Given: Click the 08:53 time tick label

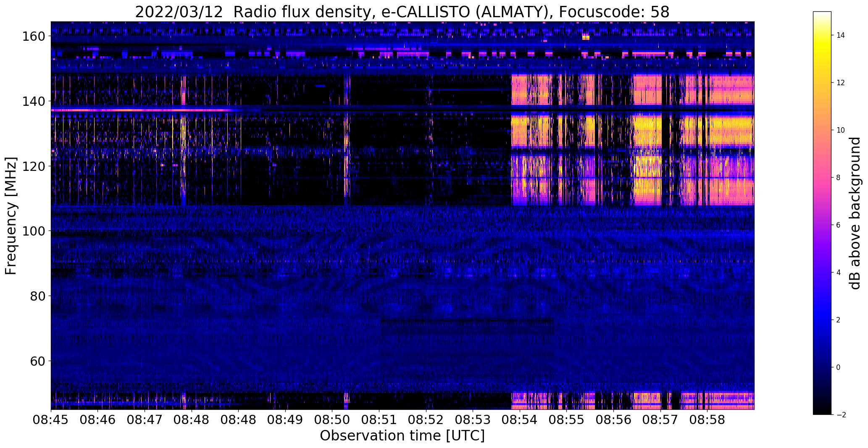Looking at the screenshot, I should coord(473,420).
